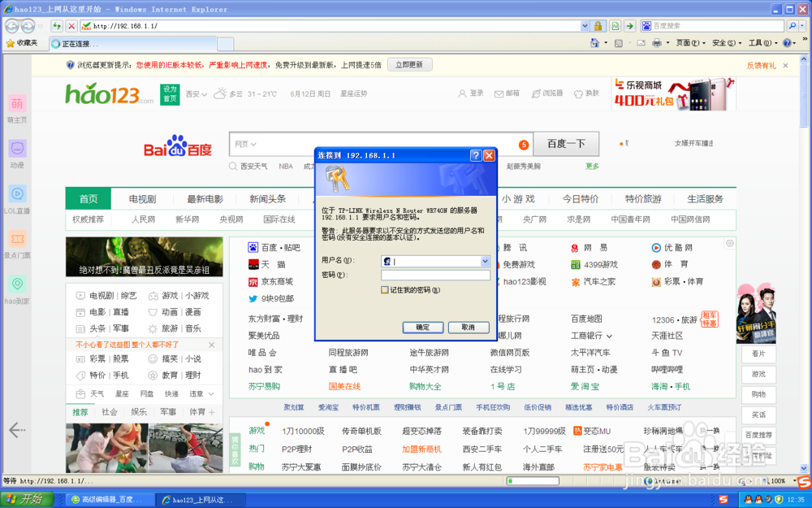Click the search magnifier icon in toolbar
The image size is (812, 508).
coord(793,25)
